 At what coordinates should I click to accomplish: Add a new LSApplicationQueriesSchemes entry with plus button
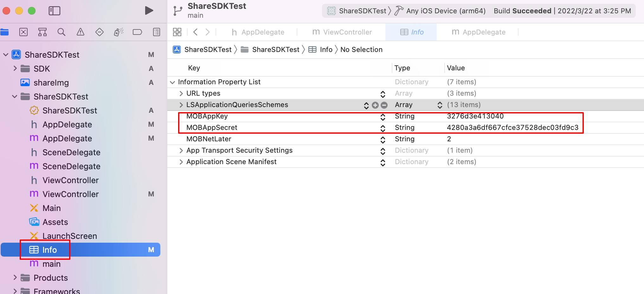pos(375,105)
